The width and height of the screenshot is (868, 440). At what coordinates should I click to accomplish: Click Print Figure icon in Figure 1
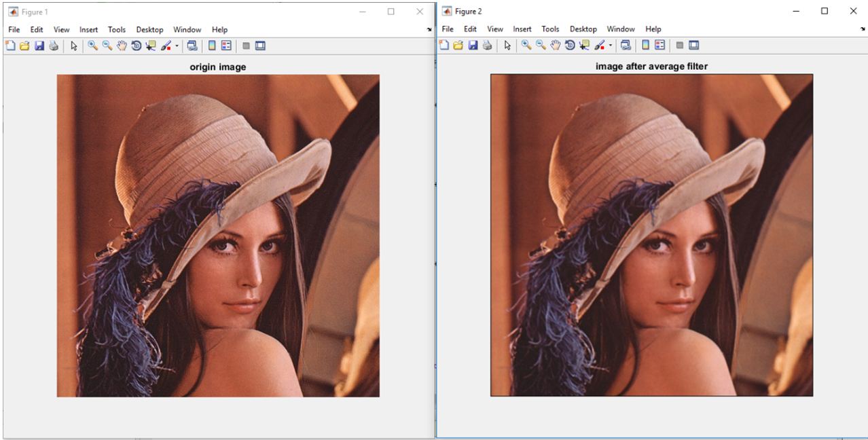coord(53,46)
